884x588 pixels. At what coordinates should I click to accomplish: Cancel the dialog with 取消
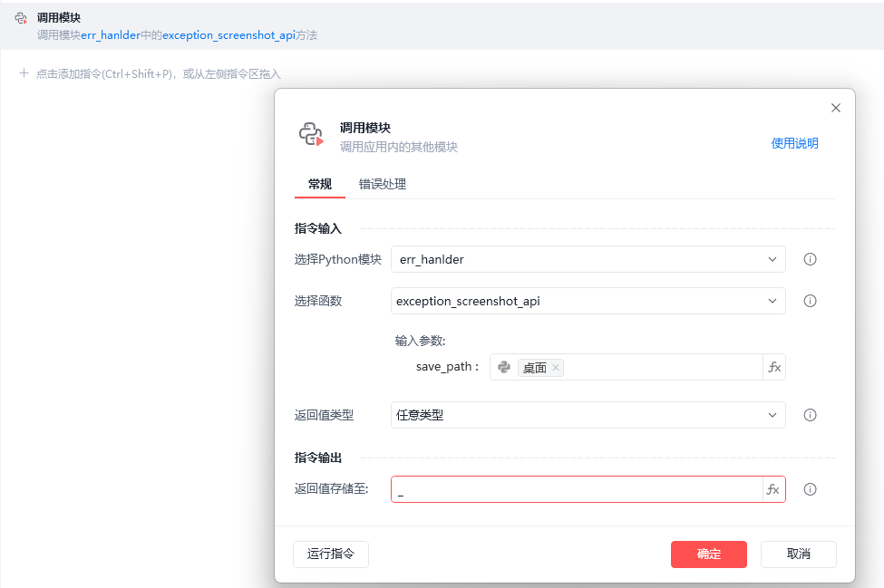pyautogui.click(x=798, y=554)
